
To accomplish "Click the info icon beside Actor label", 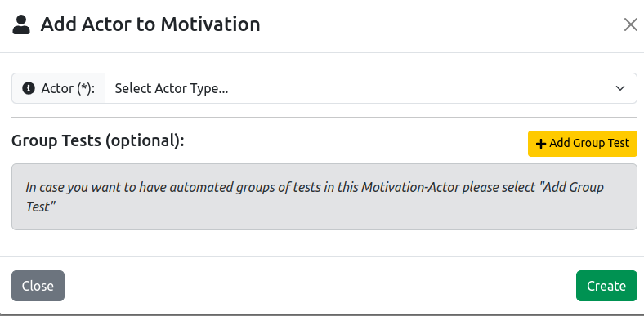I will [29, 88].
